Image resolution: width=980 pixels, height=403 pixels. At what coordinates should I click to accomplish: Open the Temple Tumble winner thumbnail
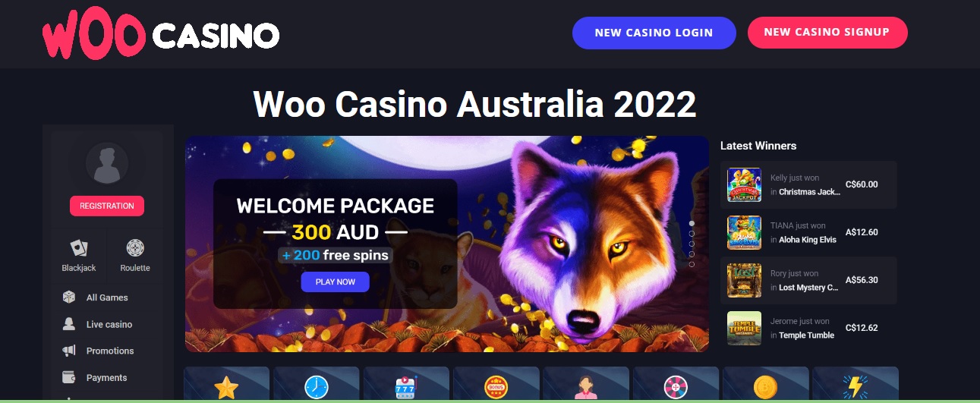(744, 328)
